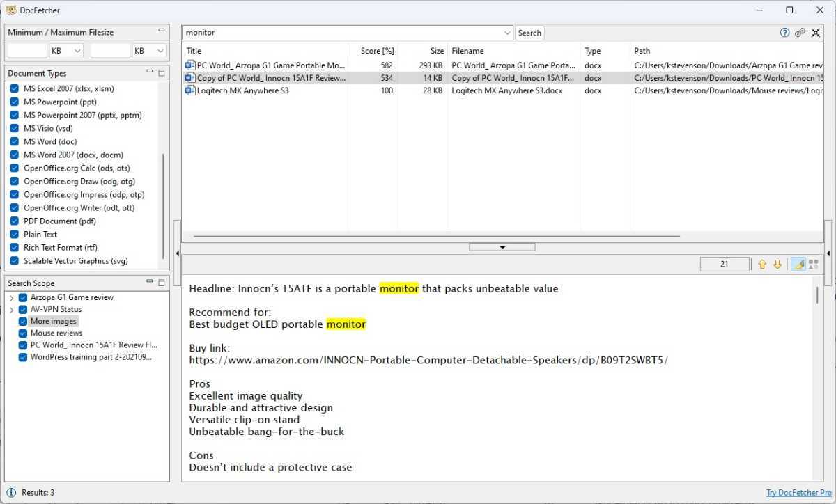Open the minimum filesize unit dropdown
836x504 pixels.
tap(66, 51)
